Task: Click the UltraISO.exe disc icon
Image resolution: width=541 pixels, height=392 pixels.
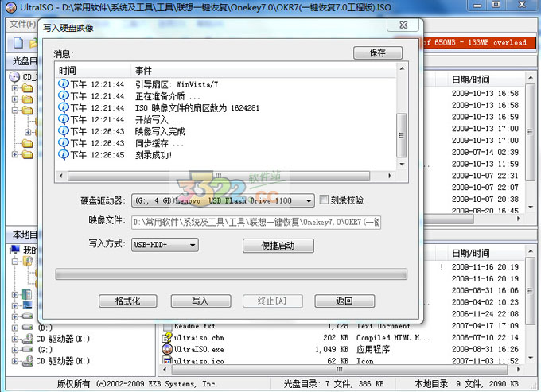Action: [167, 349]
